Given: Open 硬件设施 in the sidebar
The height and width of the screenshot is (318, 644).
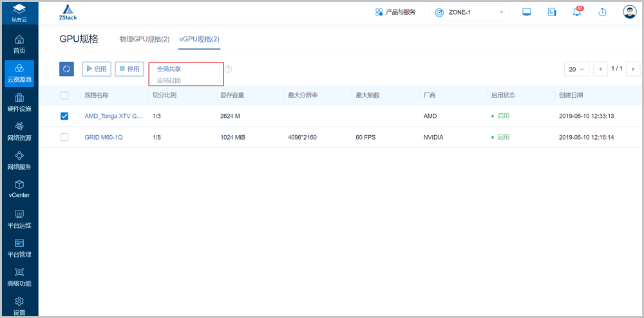Looking at the screenshot, I should (19, 102).
